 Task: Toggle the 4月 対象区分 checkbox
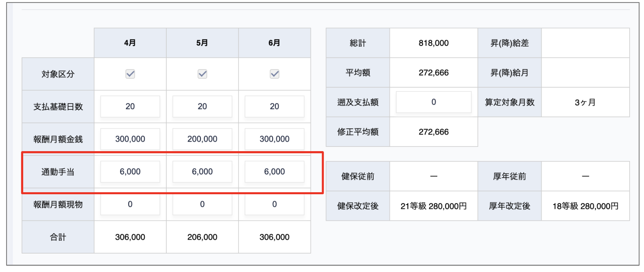(130, 74)
